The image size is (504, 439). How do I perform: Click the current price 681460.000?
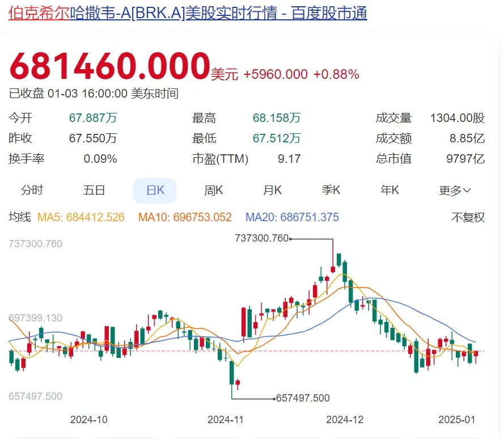pos(109,66)
